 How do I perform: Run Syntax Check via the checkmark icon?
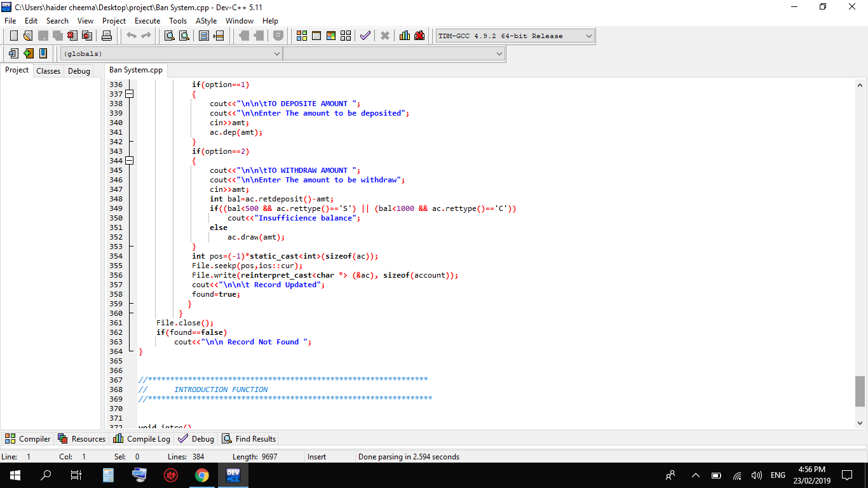pyautogui.click(x=365, y=36)
